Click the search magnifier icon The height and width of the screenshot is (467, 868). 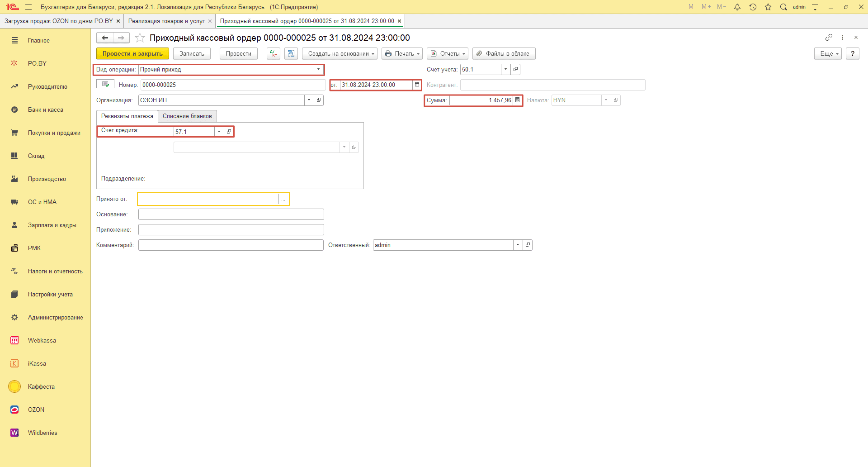783,7
